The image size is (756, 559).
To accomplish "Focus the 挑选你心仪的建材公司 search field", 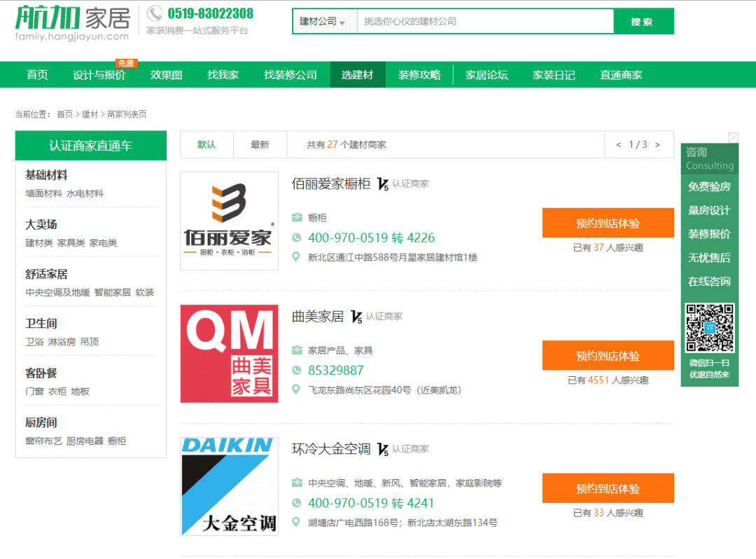I will [485, 21].
